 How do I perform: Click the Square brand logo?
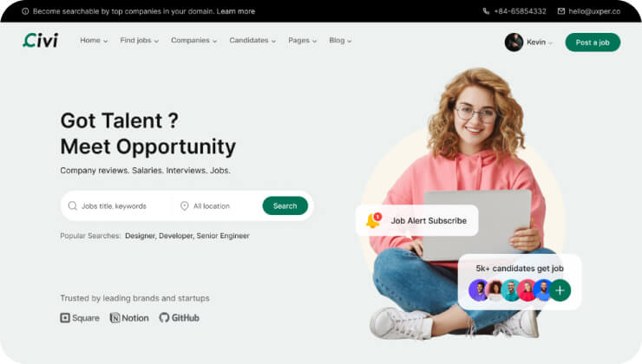[79, 318]
